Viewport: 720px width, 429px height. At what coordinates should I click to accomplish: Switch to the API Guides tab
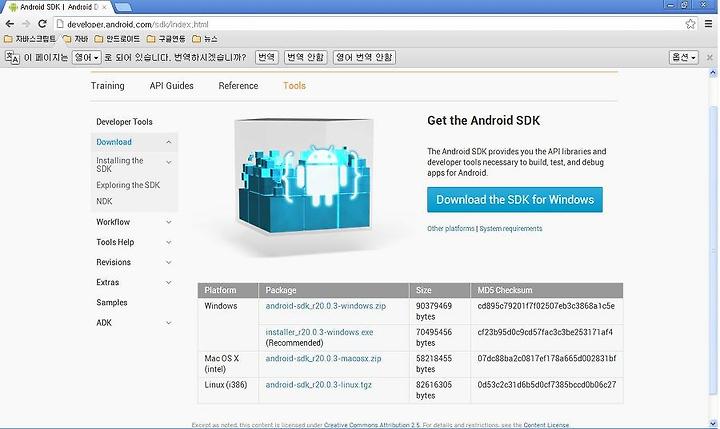(171, 86)
